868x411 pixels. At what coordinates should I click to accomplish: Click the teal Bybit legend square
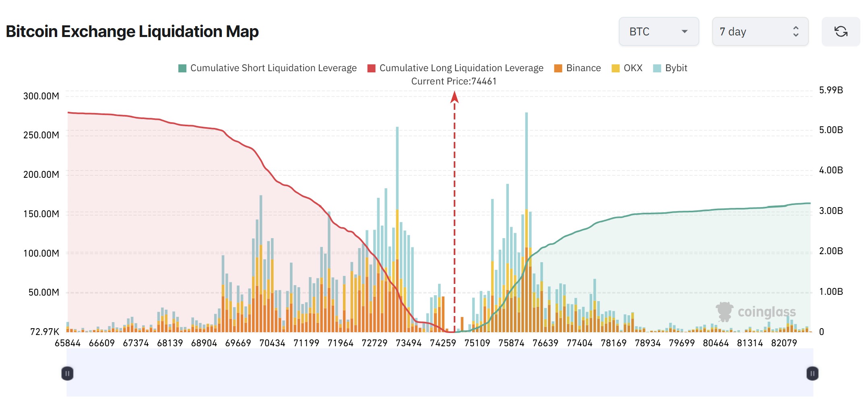[658, 68]
